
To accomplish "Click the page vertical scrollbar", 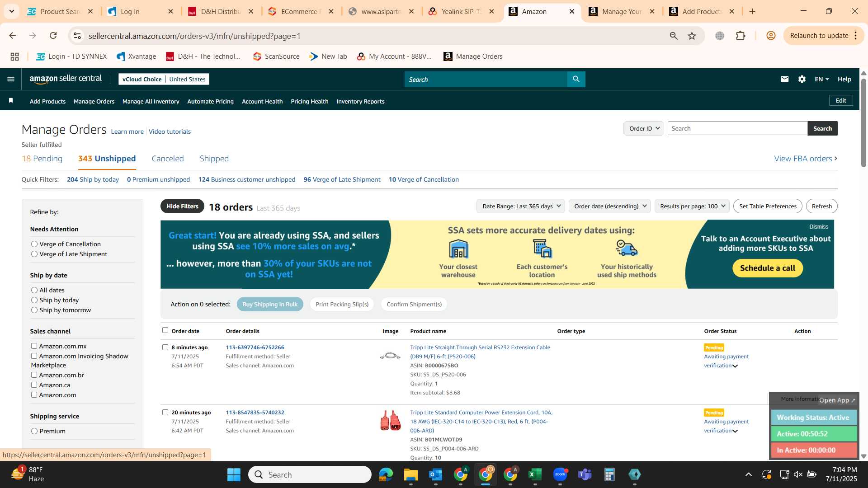I will (863, 122).
